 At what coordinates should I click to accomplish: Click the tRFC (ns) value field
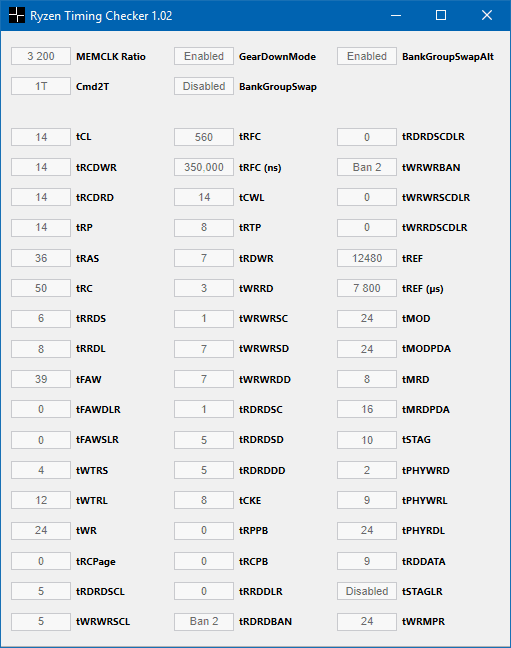coord(204,167)
